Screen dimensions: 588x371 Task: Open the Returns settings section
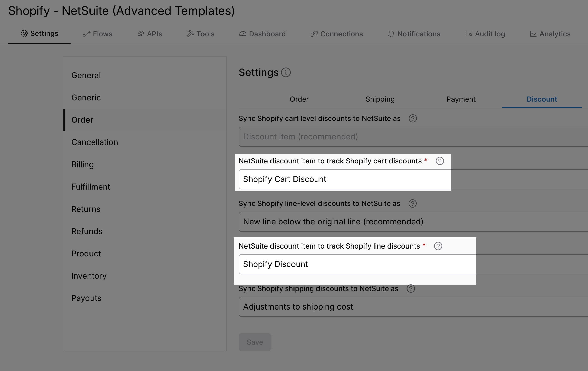pos(145,209)
